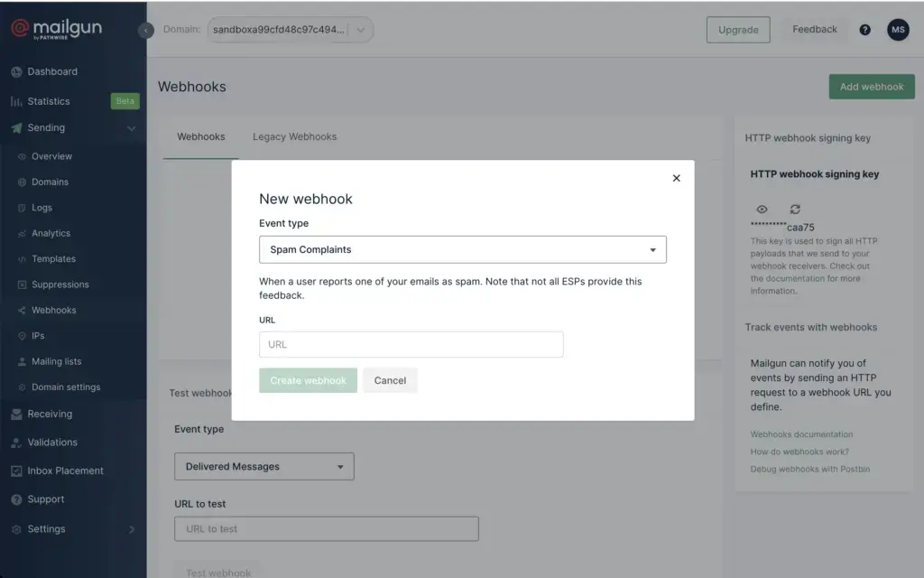Open the Webhooks sidebar icon
924x578 pixels.
[x=22, y=311]
